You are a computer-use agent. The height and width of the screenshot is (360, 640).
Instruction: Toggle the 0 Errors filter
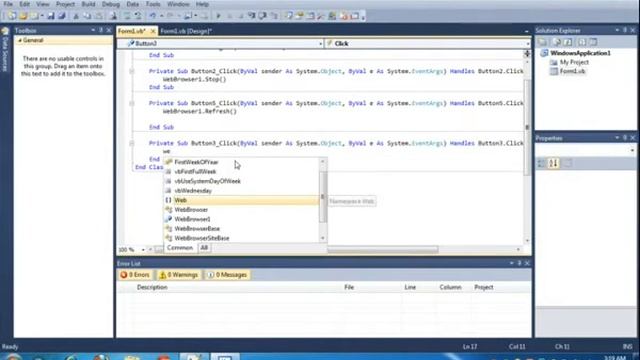click(x=135, y=275)
